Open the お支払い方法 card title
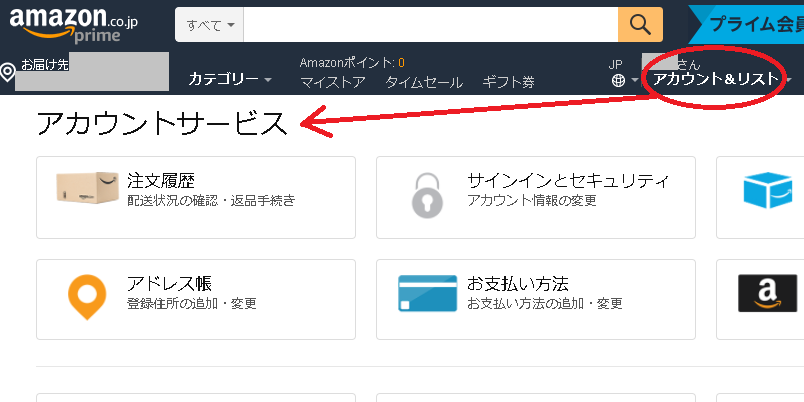The height and width of the screenshot is (402, 804). tap(518, 283)
